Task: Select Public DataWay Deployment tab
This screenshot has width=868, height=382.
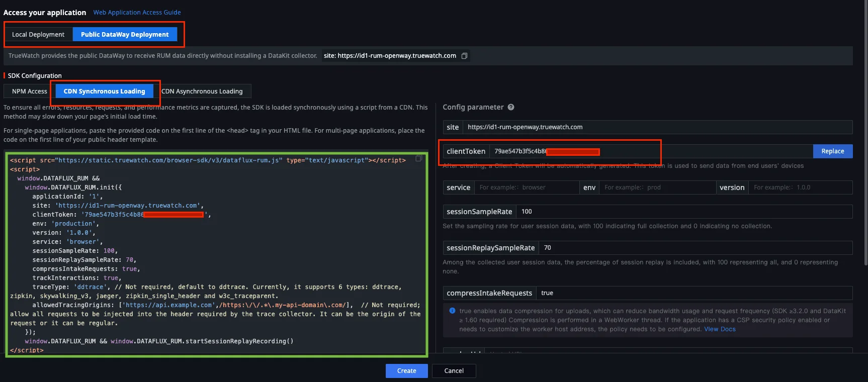Action: click(125, 35)
